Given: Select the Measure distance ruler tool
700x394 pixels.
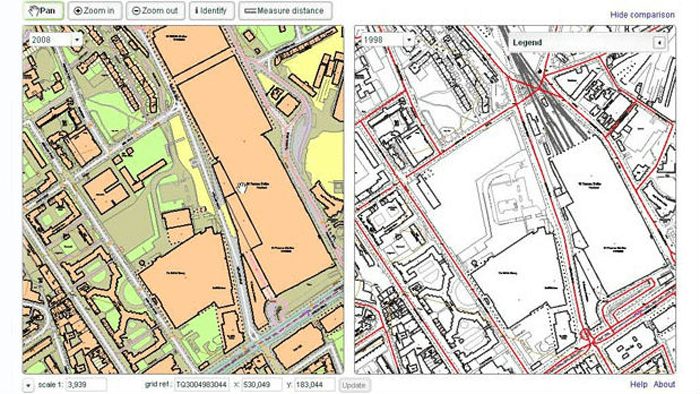Looking at the screenshot, I should tap(285, 11).
